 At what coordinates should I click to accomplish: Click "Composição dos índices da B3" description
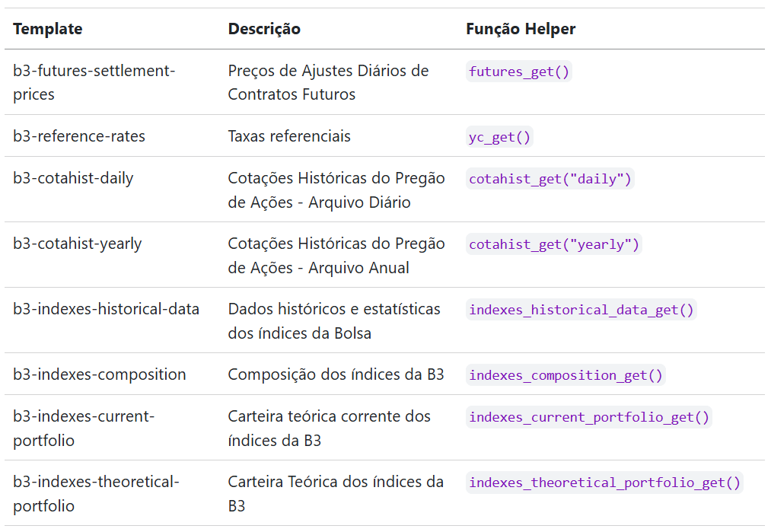tap(336, 374)
